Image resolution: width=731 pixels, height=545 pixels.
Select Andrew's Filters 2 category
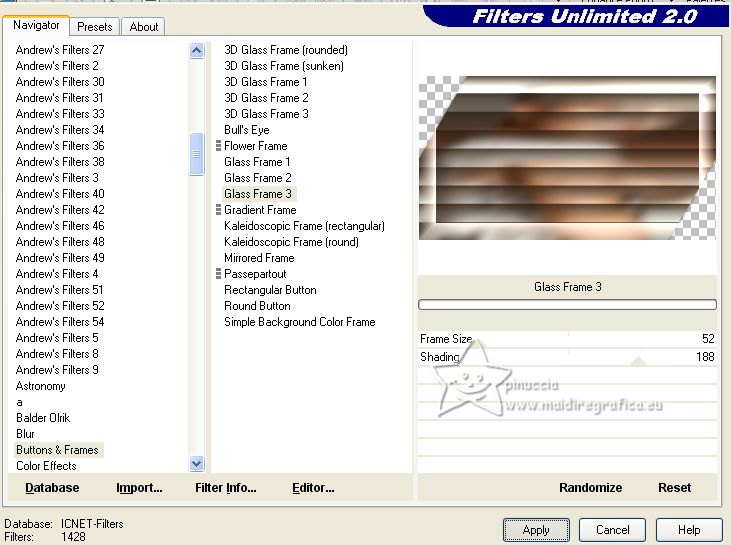(57, 66)
